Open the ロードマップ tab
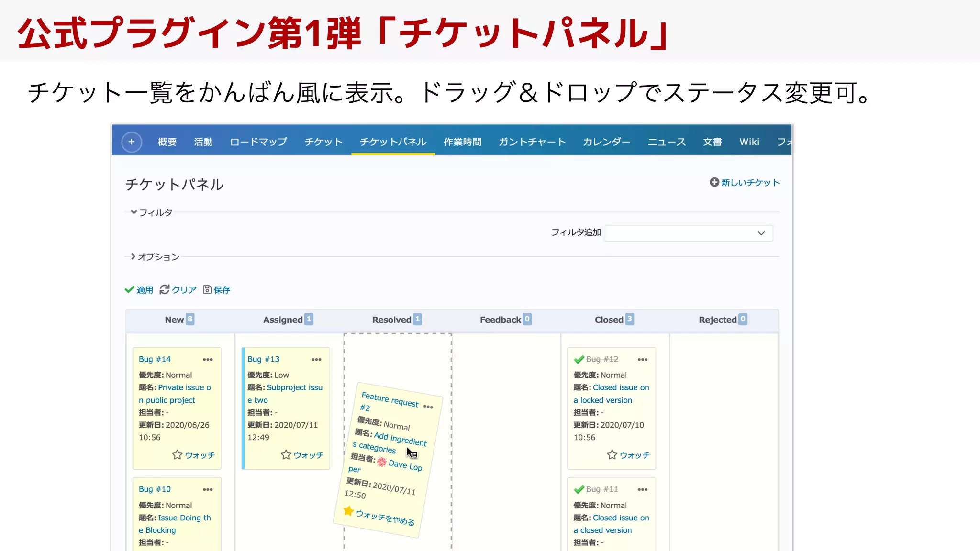Image resolution: width=980 pixels, height=551 pixels. [x=258, y=142]
